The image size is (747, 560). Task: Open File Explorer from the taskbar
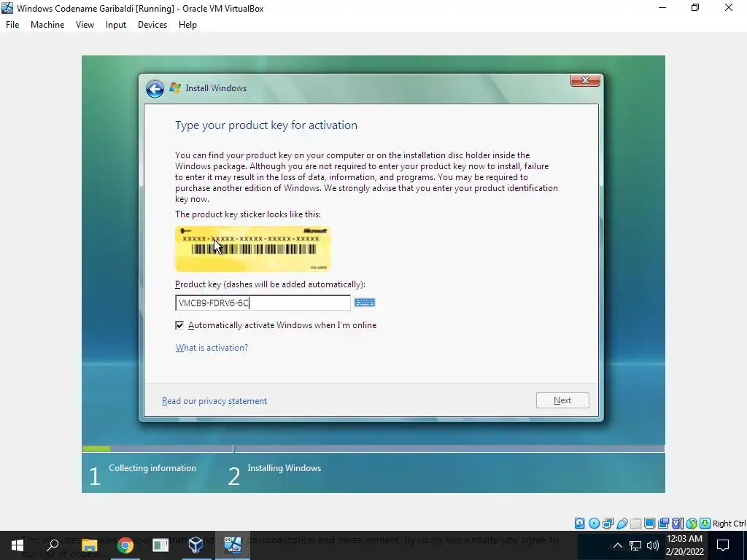point(89,545)
